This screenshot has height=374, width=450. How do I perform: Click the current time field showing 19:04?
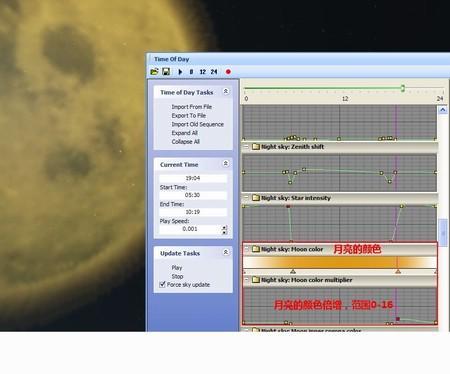click(x=193, y=178)
